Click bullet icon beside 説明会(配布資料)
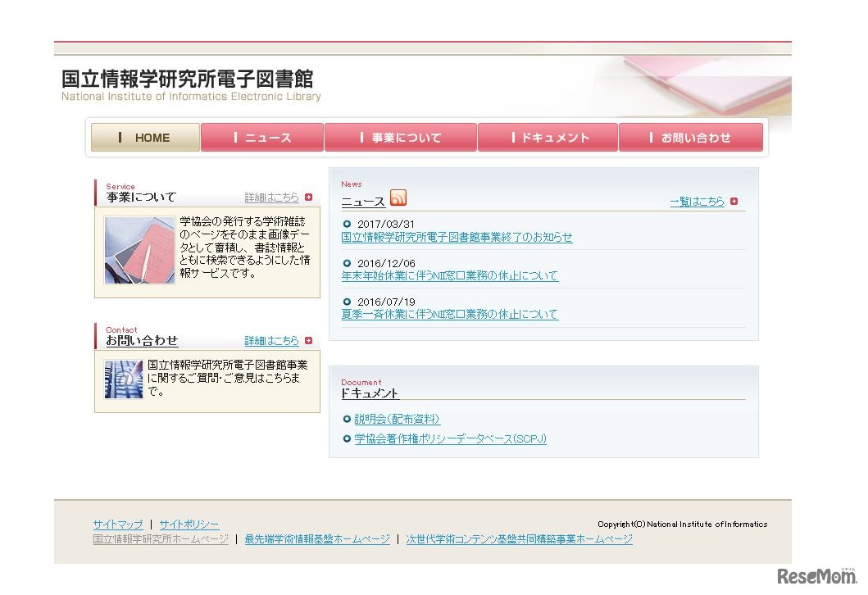 tap(347, 419)
